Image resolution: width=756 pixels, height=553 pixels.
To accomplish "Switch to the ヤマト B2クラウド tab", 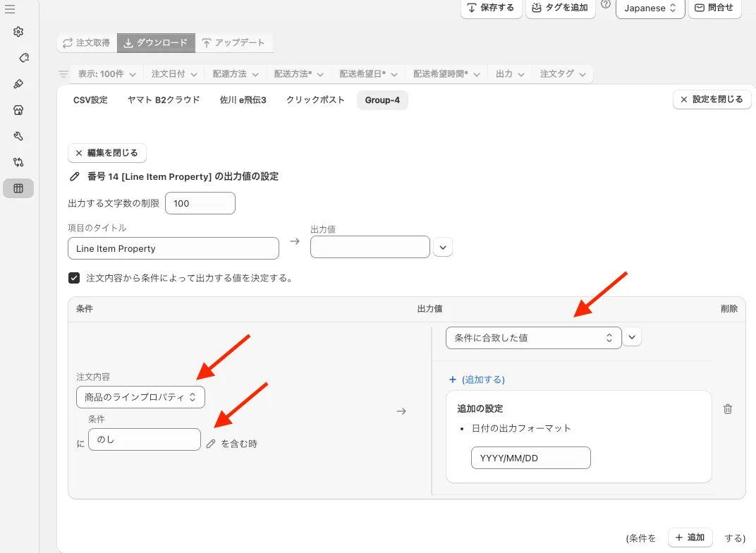I will (x=164, y=100).
